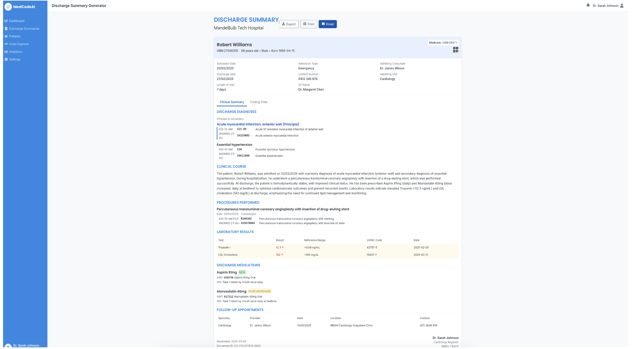644x349 pixels.
Task: Select the Clinical Summary tab
Action: (232, 102)
